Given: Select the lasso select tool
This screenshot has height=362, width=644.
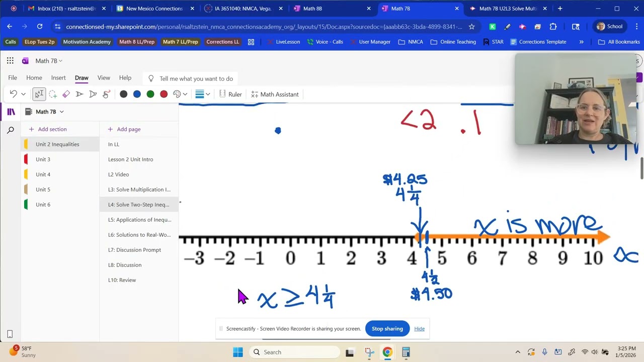Looking at the screenshot, I should coord(53,94).
